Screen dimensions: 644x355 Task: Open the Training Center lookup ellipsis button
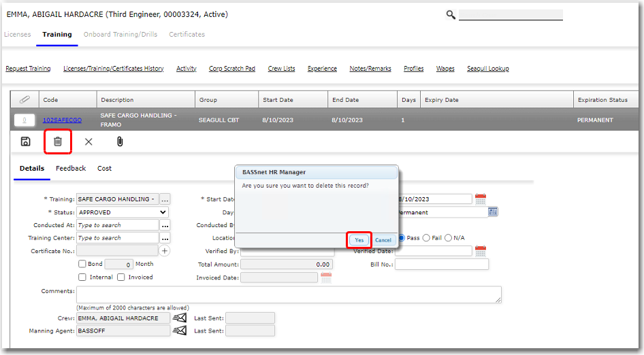pyautogui.click(x=165, y=238)
